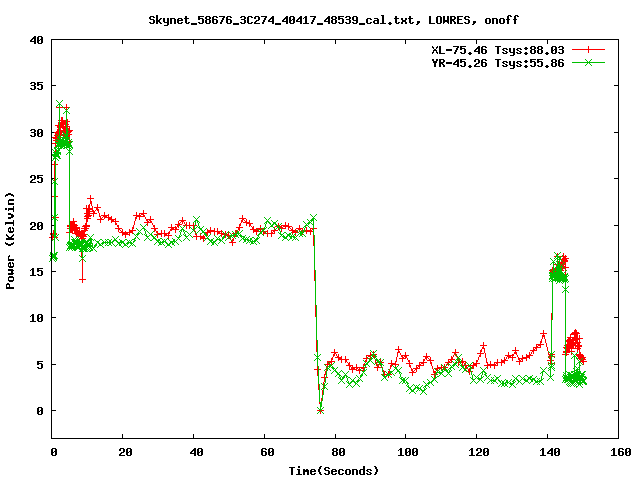Click x-axis tick label 60
640x480 pixels.
[267, 452]
